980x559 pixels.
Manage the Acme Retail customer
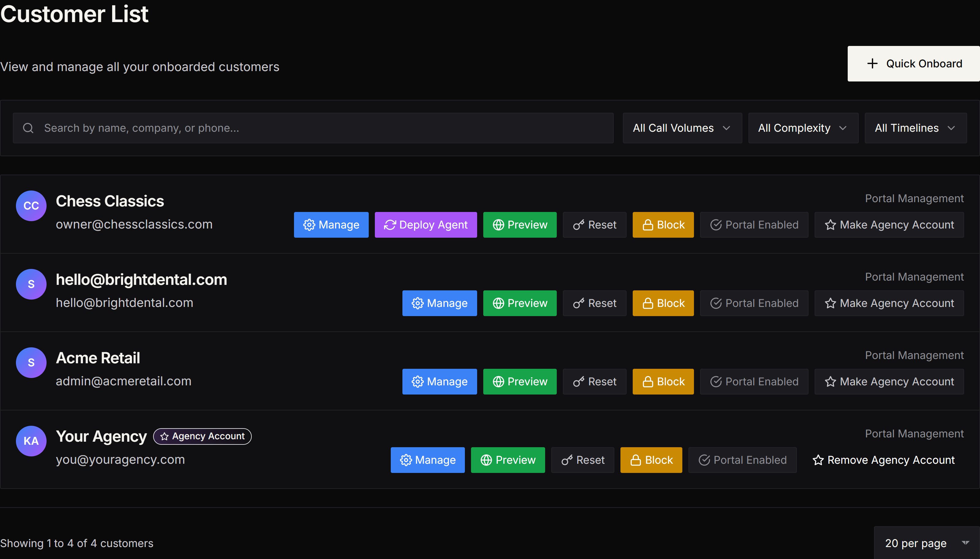pyautogui.click(x=439, y=382)
